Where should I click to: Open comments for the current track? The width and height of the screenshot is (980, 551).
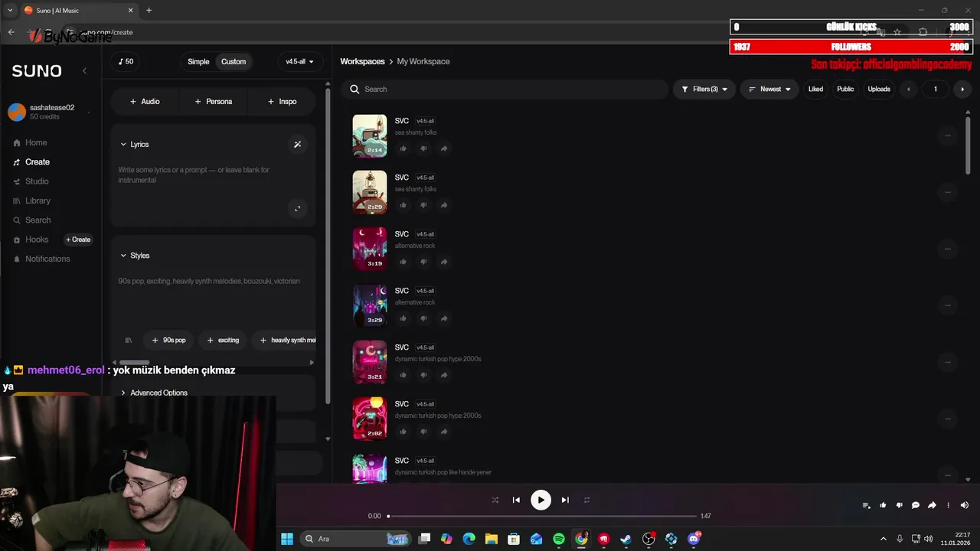(916, 505)
